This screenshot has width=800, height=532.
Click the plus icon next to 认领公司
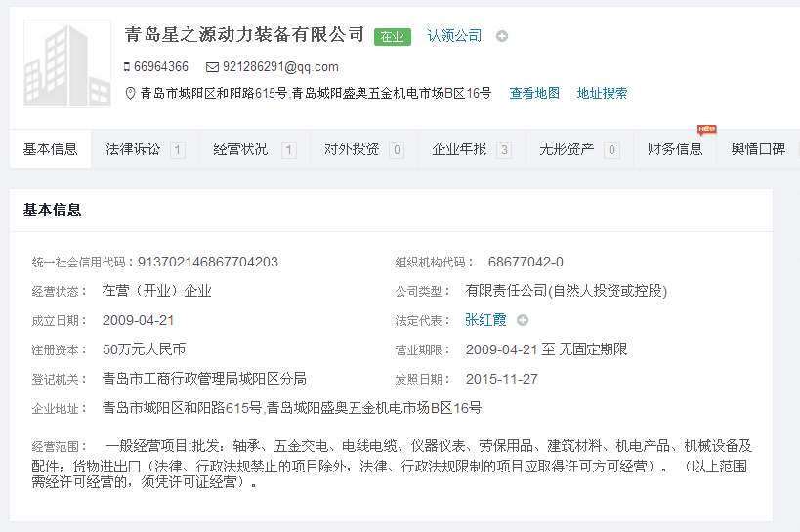pyautogui.click(x=502, y=36)
